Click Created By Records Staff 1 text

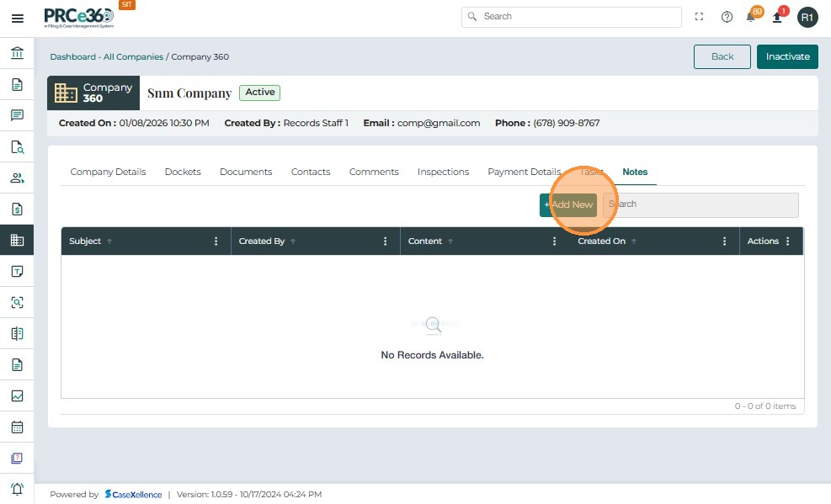(286, 124)
